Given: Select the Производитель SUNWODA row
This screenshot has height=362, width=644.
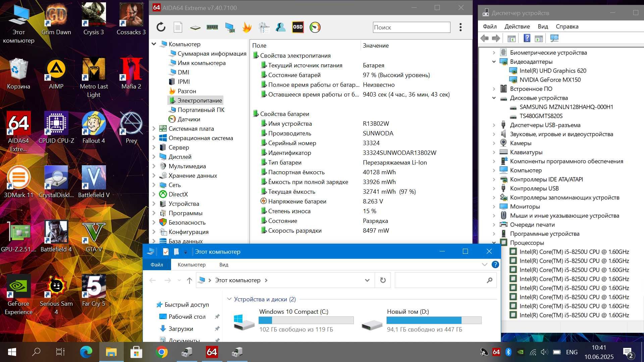Looking at the screenshot, I should pos(361,133).
